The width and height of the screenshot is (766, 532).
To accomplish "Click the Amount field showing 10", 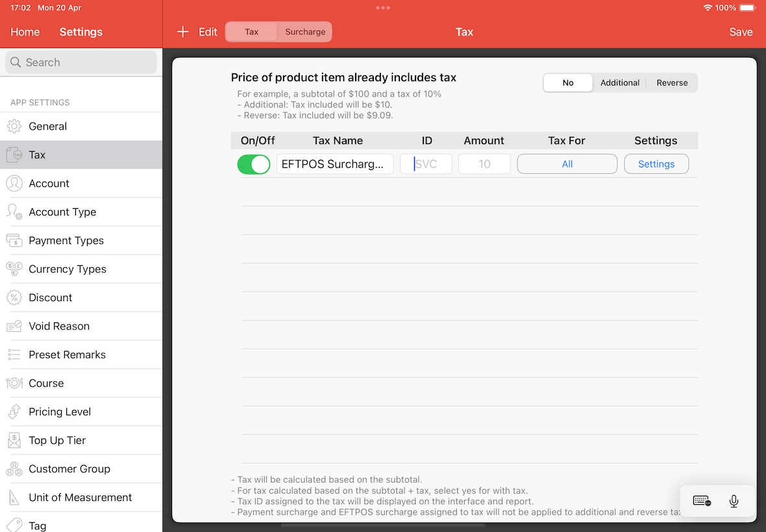I will pyautogui.click(x=484, y=164).
